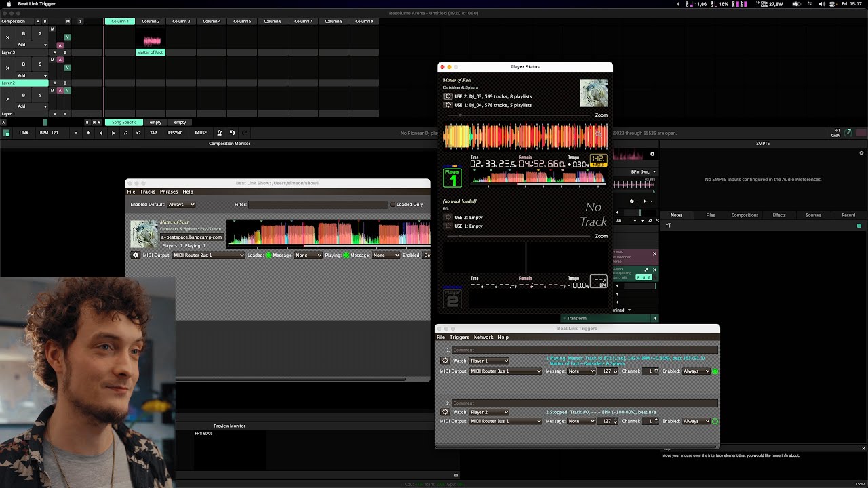The height and width of the screenshot is (488, 868).
Task: Open the gear menu for the Player 2 trigger
Action: point(445,412)
